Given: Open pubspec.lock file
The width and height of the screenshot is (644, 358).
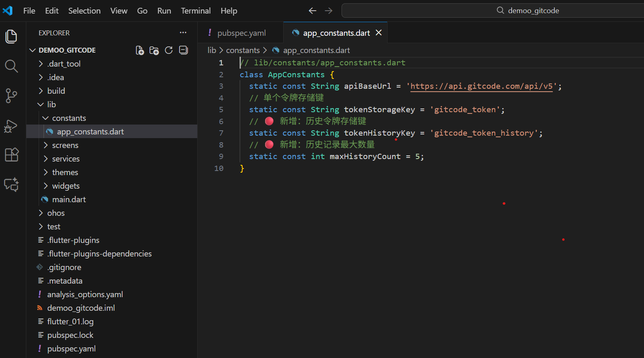Looking at the screenshot, I should coord(112,335).
